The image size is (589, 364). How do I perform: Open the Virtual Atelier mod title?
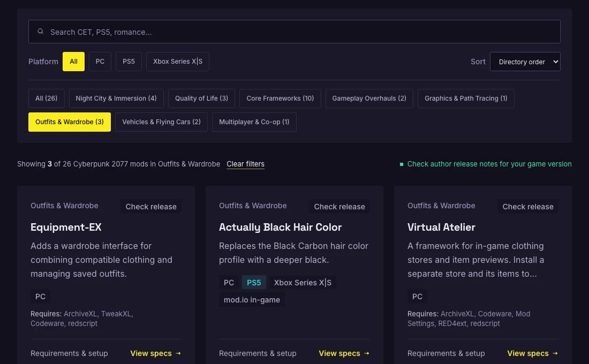[x=441, y=227]
